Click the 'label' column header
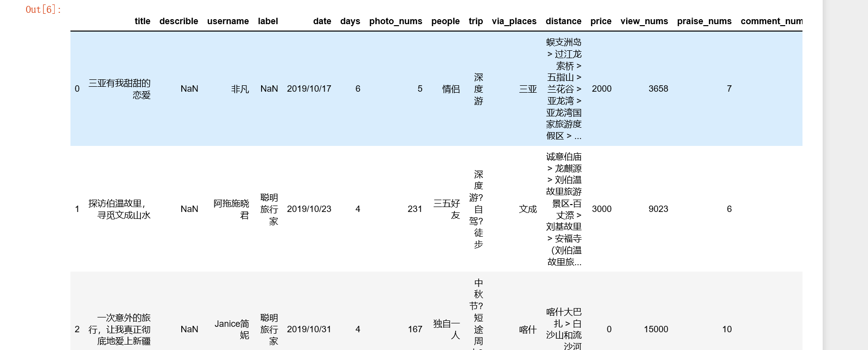The width and height of the screenshot is (868, 350). pyautogui.click(x=268, y=21)
